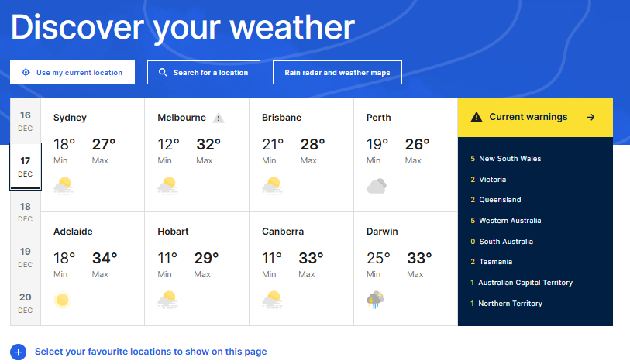Select the 19 Dec date tab
Image resolution: width=630 pixels, height=364 pixels.
tap(26, 256)
